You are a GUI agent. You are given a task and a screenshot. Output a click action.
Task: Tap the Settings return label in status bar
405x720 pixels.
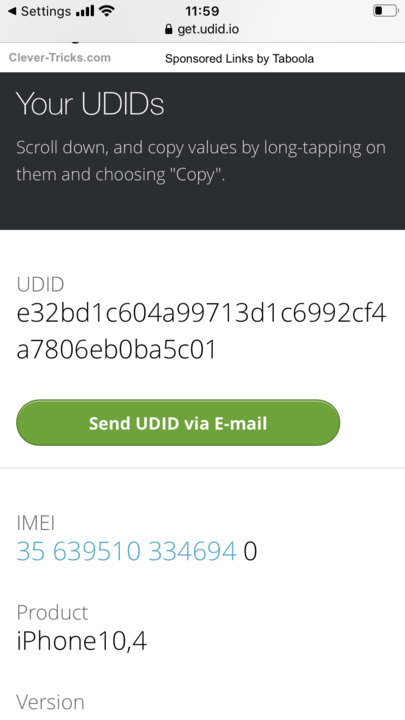(x=46, y=11)
